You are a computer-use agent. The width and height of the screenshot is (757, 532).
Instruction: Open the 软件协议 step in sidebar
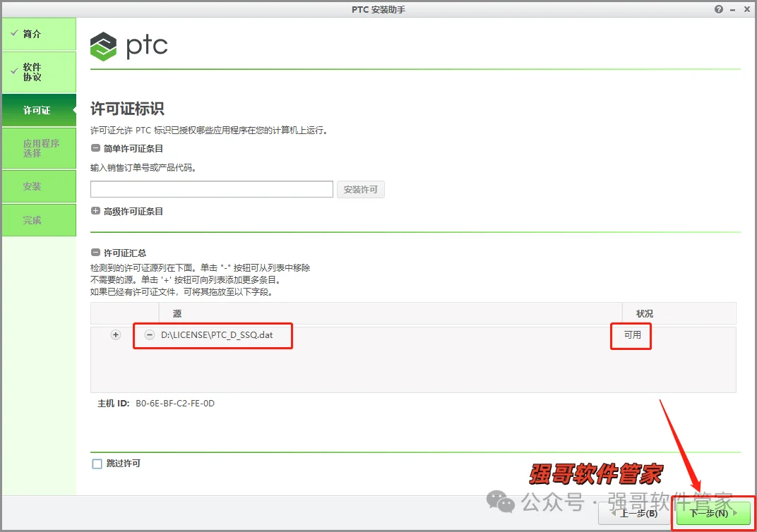pos(39,72)
